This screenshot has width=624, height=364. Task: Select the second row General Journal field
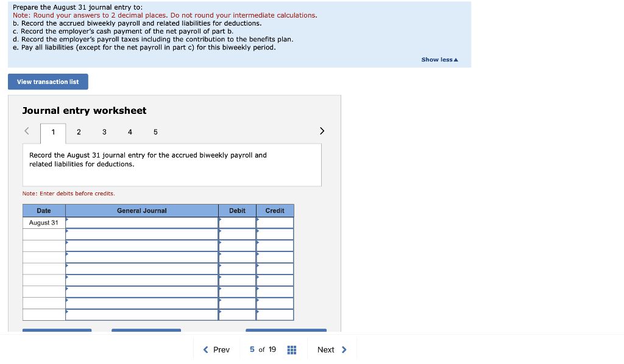142,234
